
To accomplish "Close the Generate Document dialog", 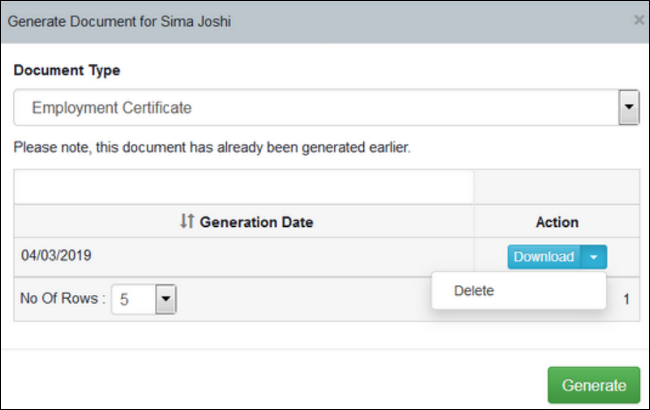I will click(x=639, y=20).
